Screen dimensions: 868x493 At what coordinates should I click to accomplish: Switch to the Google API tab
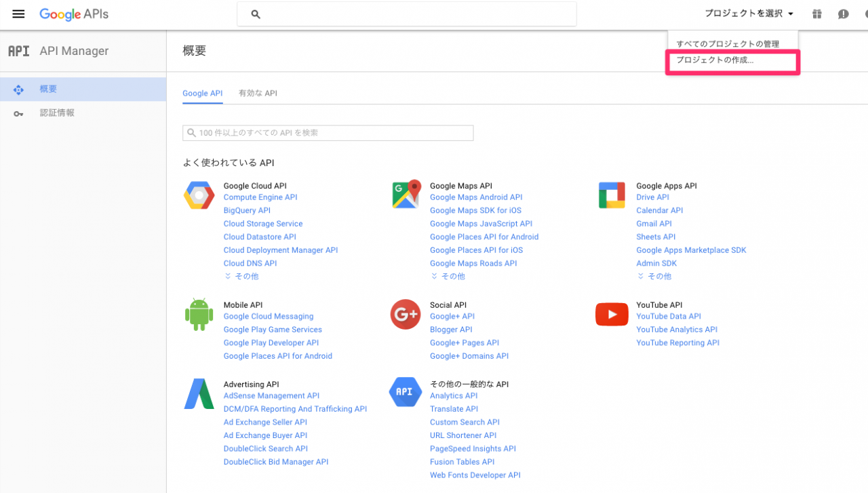[x=202, y=94]
